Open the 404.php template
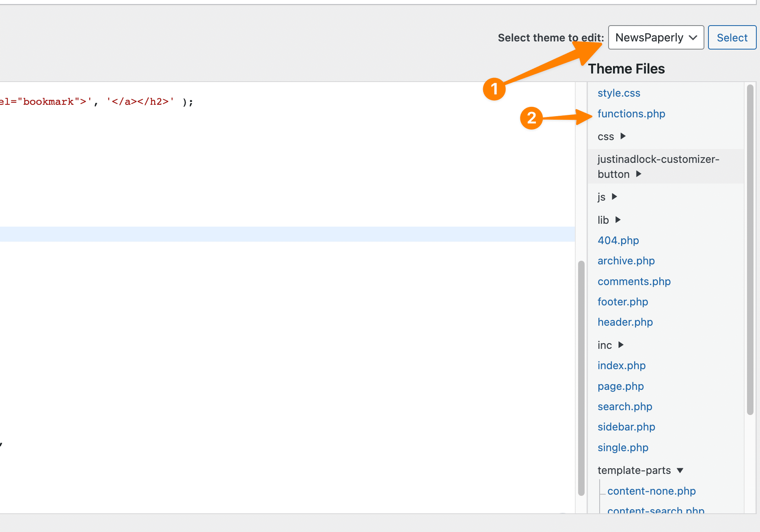Viewport: 760px width, 532px height. click(x=618, y=240)
